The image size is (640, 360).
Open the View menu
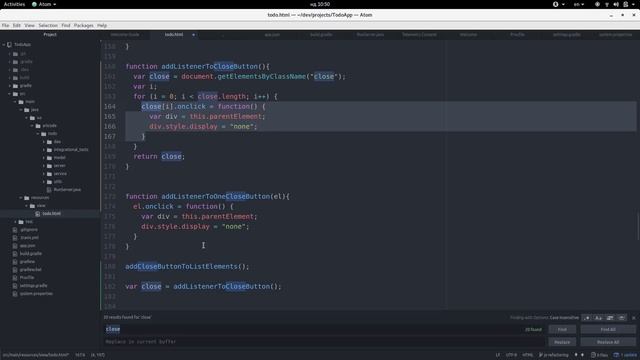pyautogui.click(x=29, y=25)
